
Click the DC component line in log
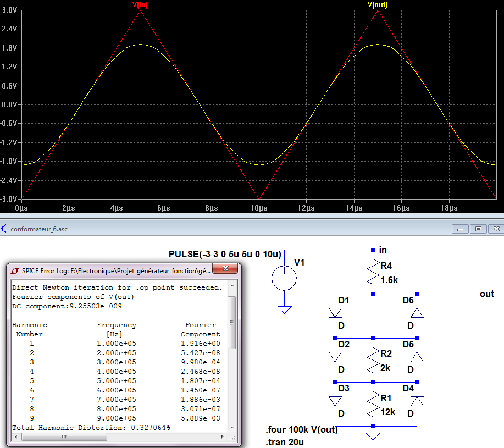click(x=67, y=306)
